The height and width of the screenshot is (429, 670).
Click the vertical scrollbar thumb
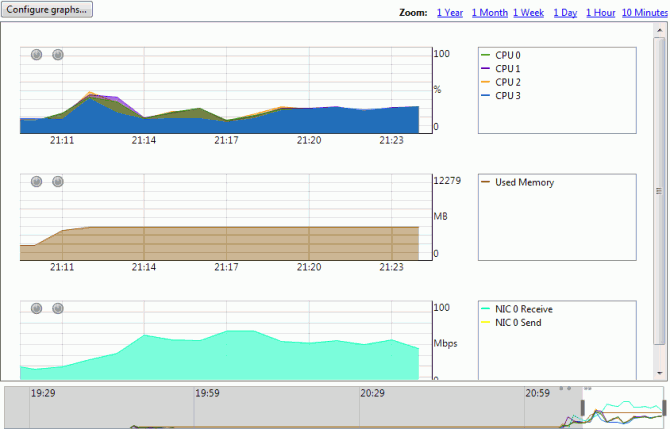point(659,191)
